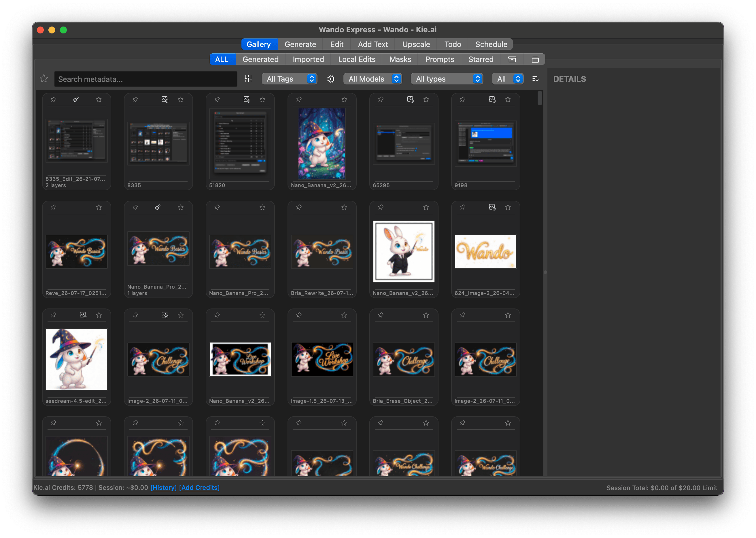The width and height of the screenshot is (756, 538).
Task: Show Masks filter
Action: (x=400, y=59)
